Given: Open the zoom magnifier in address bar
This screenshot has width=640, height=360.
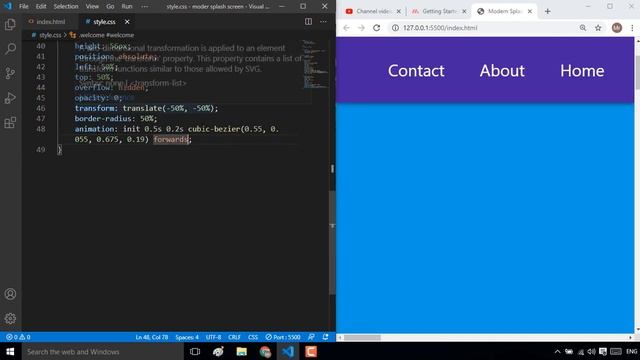Looking at the screenshot, I should [583, 28].
